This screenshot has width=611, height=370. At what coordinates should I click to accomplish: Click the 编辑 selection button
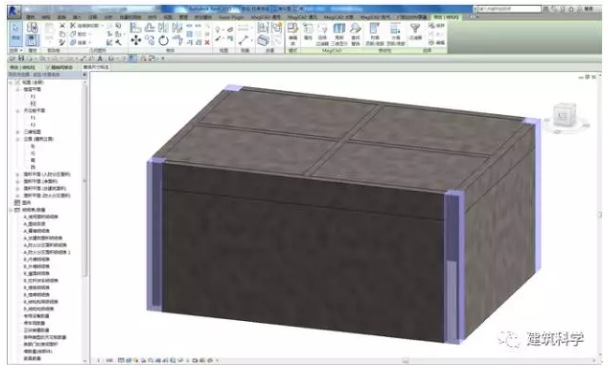(437, 42)
